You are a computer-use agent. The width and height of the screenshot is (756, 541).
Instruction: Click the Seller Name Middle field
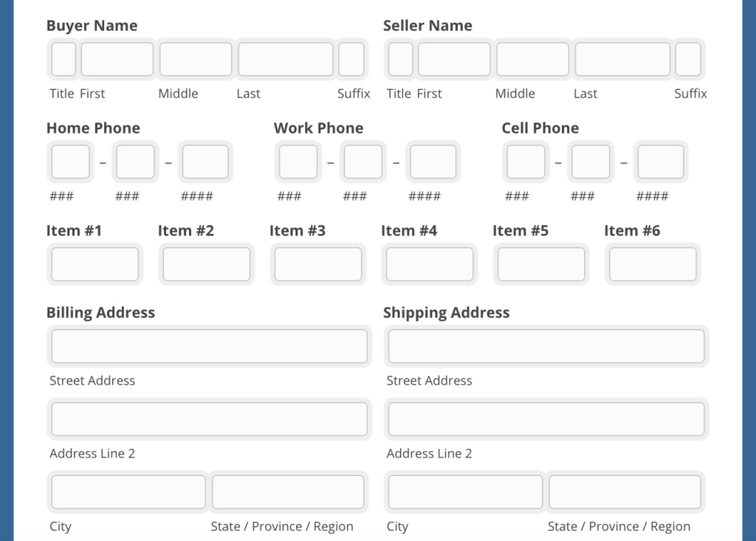[532, 60]
